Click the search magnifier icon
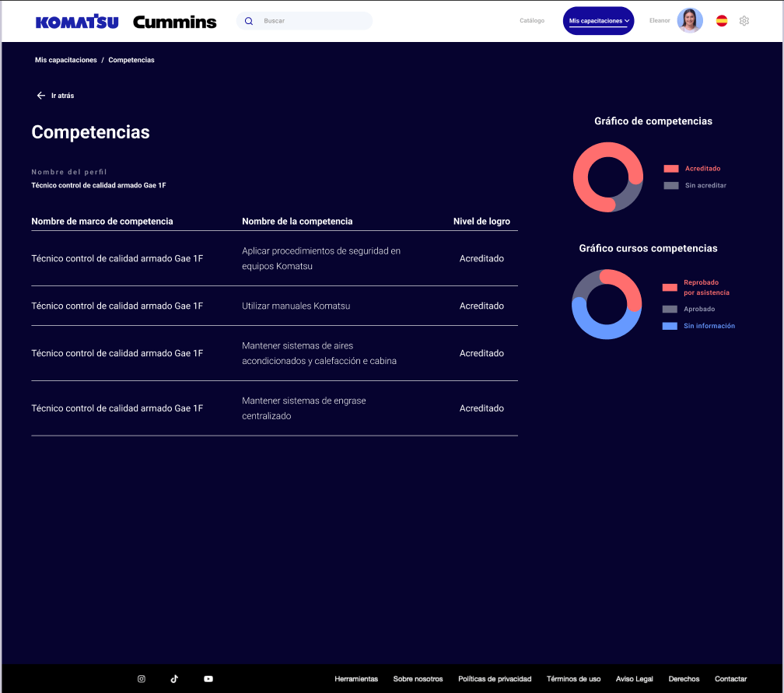The width and height of the screenshot is (784, 693). [x=249, y=21]
